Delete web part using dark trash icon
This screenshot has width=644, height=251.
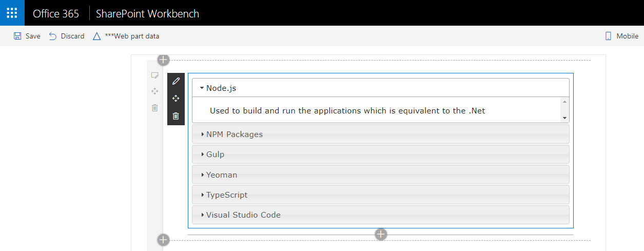pyautogui.click(x=176, y=116)
